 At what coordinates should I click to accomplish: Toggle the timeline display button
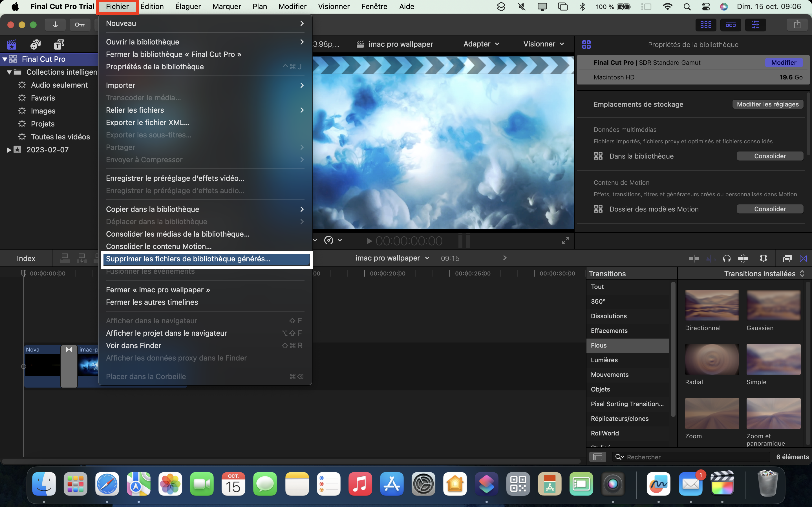click(x=731, y=25)
